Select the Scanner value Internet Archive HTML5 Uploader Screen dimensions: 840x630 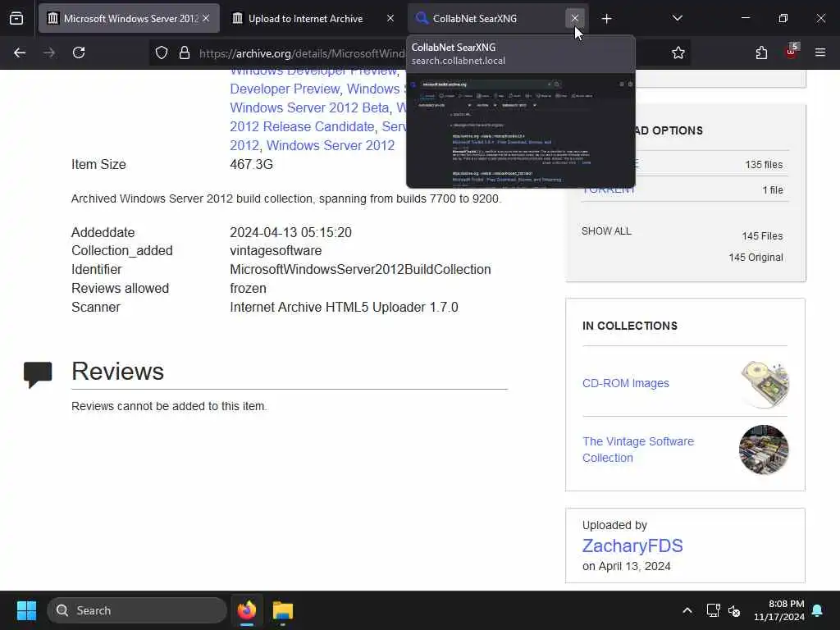click(344, 307)
